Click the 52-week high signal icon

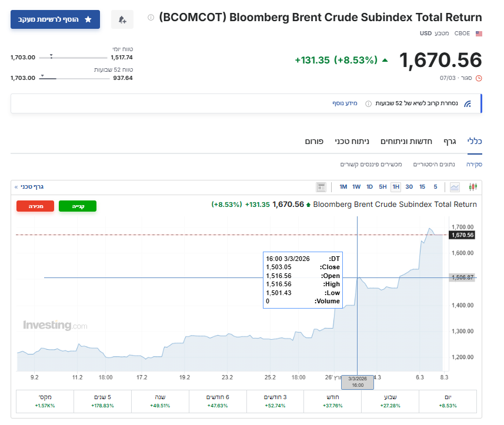[468, 103]
